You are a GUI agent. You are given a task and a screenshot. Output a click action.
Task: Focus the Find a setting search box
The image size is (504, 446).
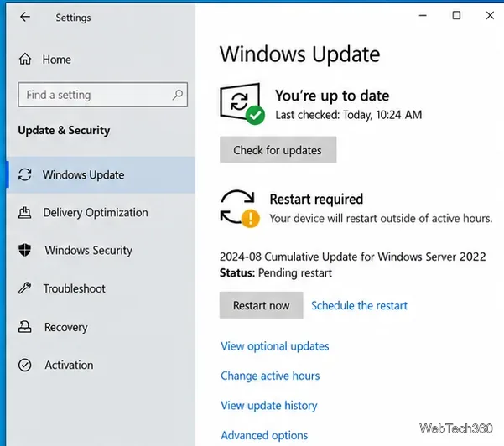[103, 95]
